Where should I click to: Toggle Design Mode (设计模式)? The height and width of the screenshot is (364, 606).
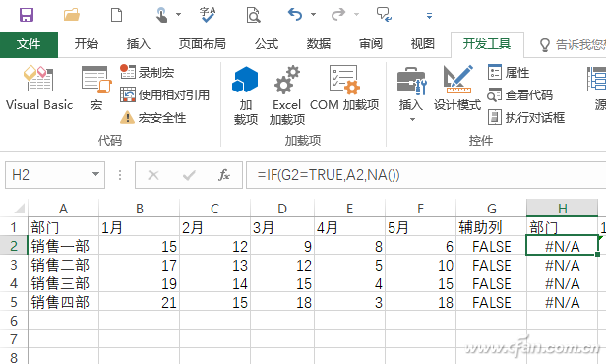click(x=457, y=89)
